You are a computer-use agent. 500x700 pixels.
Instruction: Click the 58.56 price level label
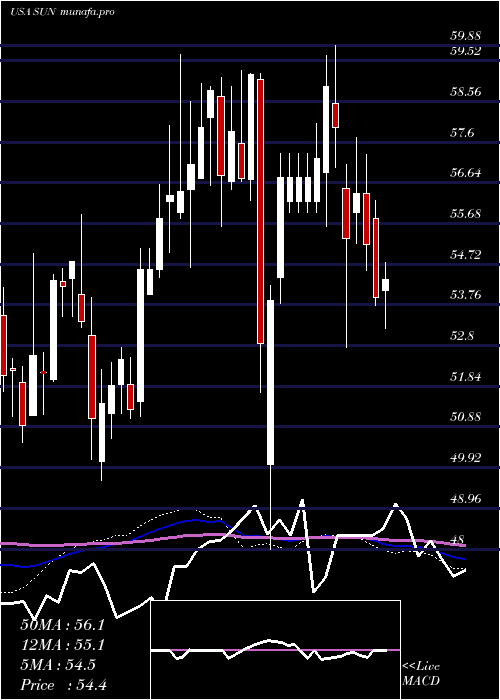click(465, 92)
